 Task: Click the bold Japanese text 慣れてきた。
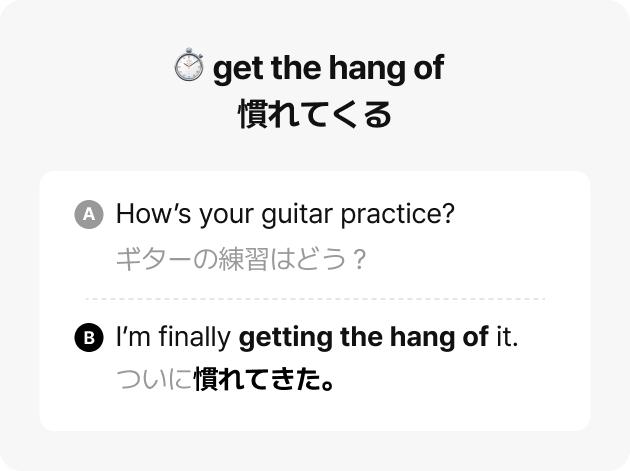pos(264,379)
